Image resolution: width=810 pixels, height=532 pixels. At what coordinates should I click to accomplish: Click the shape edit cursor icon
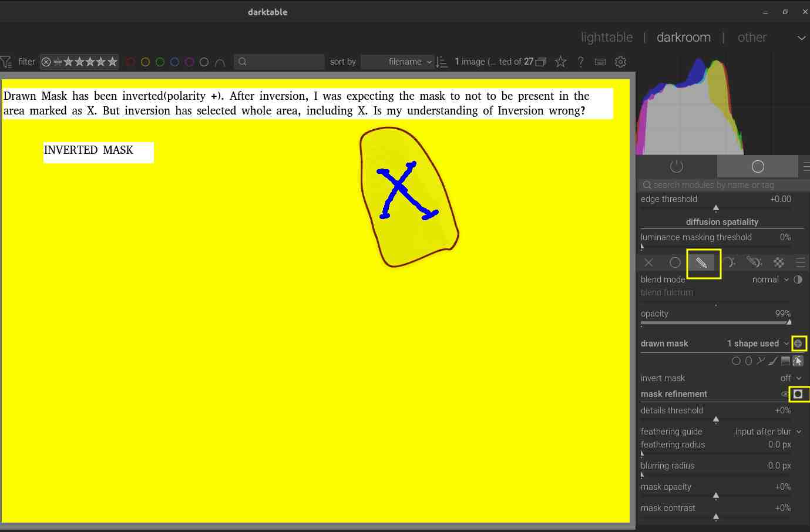click(798, 361)
